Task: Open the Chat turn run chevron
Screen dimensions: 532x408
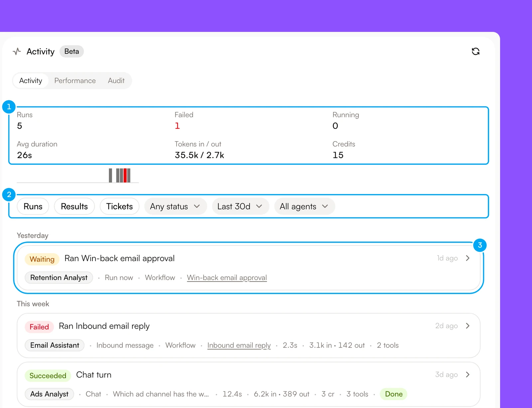Action: (x=468, y=375)
